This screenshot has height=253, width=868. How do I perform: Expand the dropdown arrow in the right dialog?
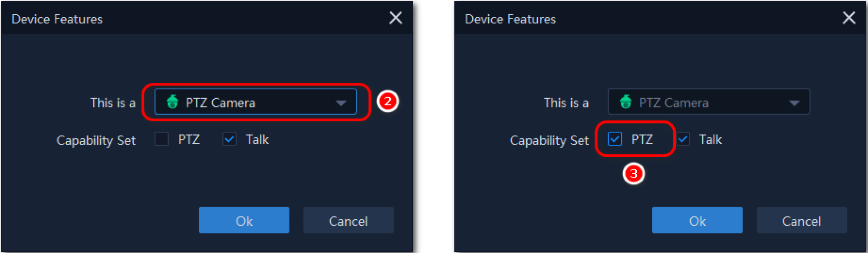click(794, 103)
